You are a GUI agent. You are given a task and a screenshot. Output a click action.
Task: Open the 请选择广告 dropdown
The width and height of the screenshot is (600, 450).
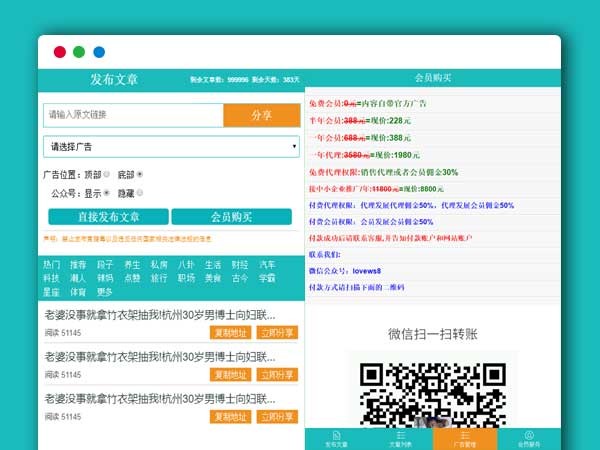tap(171, 147)
